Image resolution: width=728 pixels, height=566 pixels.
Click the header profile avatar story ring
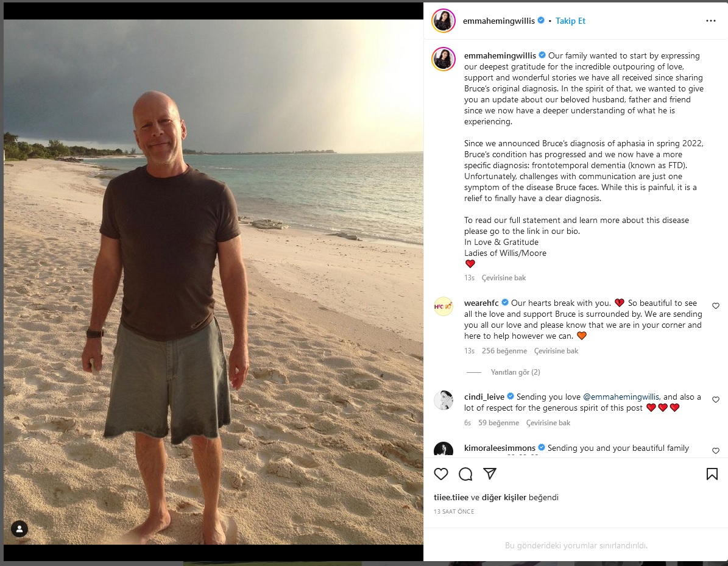[444, 21]
